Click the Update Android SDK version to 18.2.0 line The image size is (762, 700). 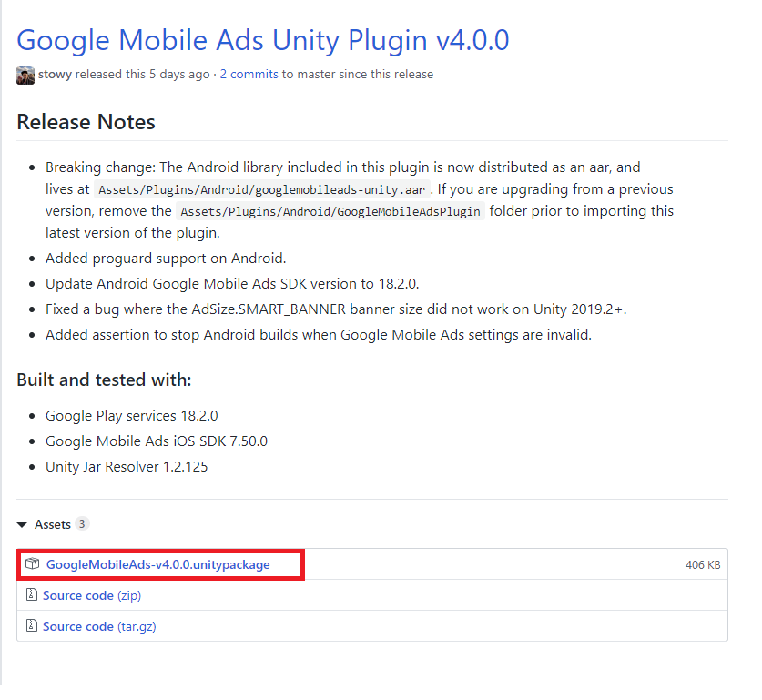point(232,284)
